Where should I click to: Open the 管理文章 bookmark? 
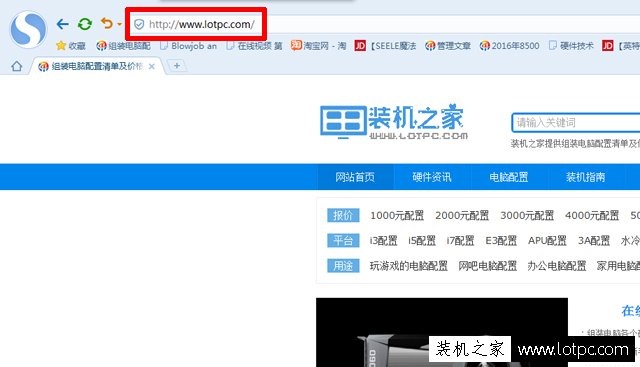click(x=448, y=46)
